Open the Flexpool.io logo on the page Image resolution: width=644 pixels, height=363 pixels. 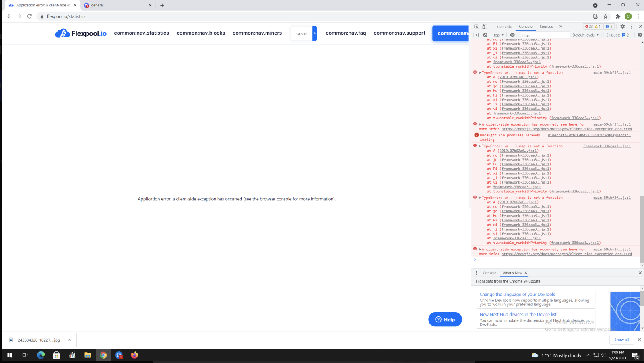pyautogui.click(x=80, y=33)
